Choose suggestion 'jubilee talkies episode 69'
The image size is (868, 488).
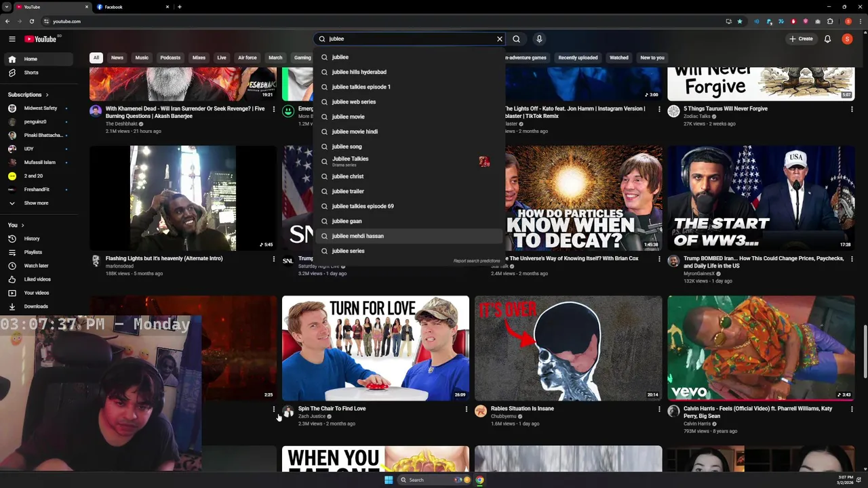pyautogui.click(x=410, y=206)
